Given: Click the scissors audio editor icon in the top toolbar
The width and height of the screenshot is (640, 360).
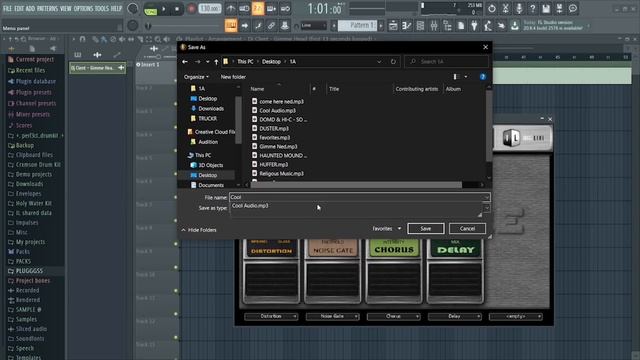Looking at the screenshot, I should pyautogui.click(x=505, y=9).
